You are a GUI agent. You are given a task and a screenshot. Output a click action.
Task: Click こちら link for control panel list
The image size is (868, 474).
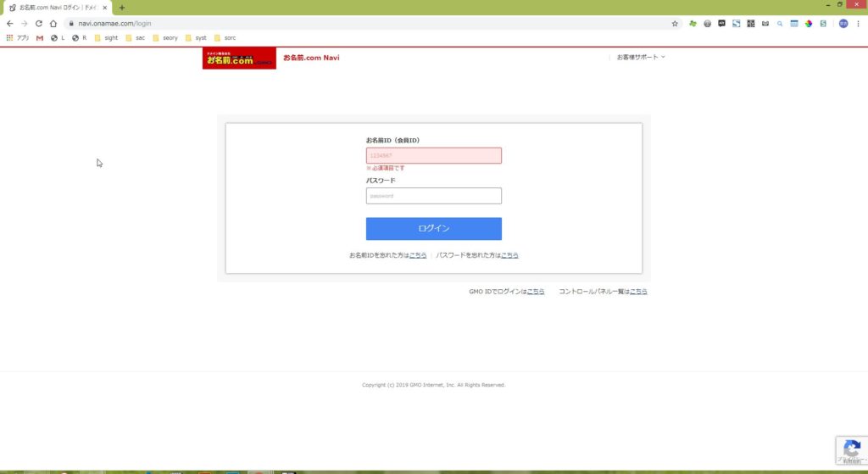pos(638,291)
